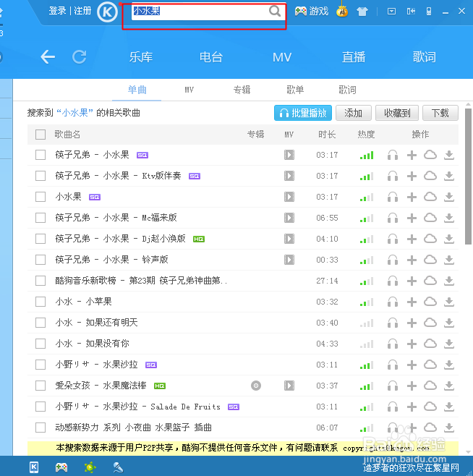Screen dimensions: 473x476
Task: Download 水果沙拉 - Salade De Fruits
Action: [449, 407]
